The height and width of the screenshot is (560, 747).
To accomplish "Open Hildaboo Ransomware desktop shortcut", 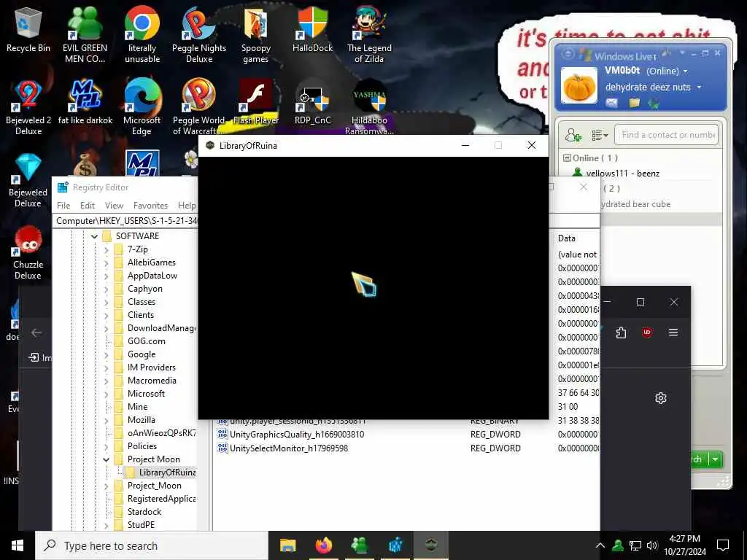I will (x=369, y=107).
